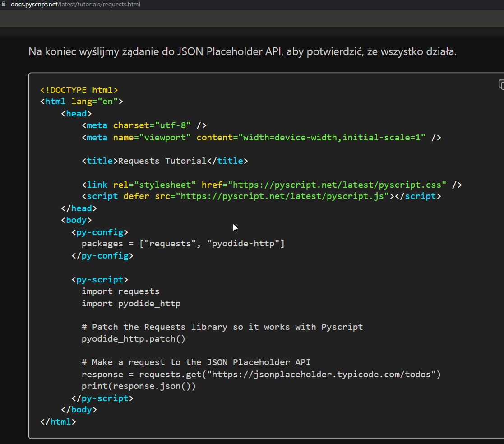
Task: Click the opening '<py-script>' tag
Action: (x=100, y=280)
